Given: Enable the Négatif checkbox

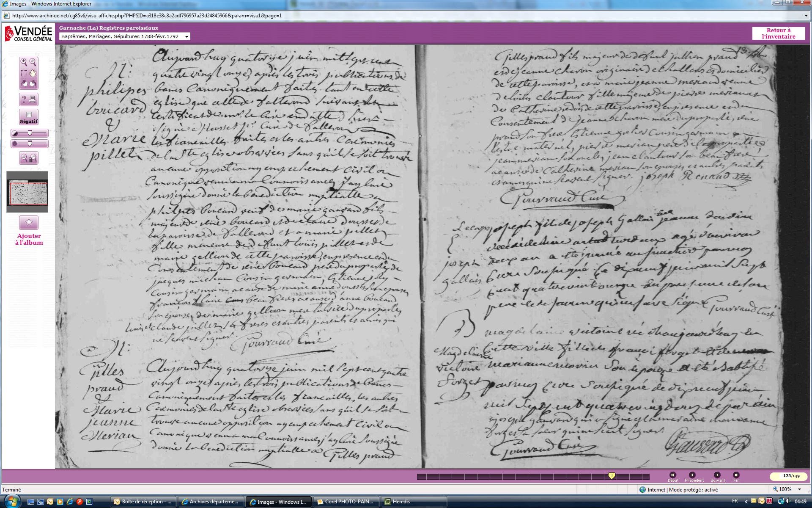Looking at the screenshot, I should pos(29,115).
